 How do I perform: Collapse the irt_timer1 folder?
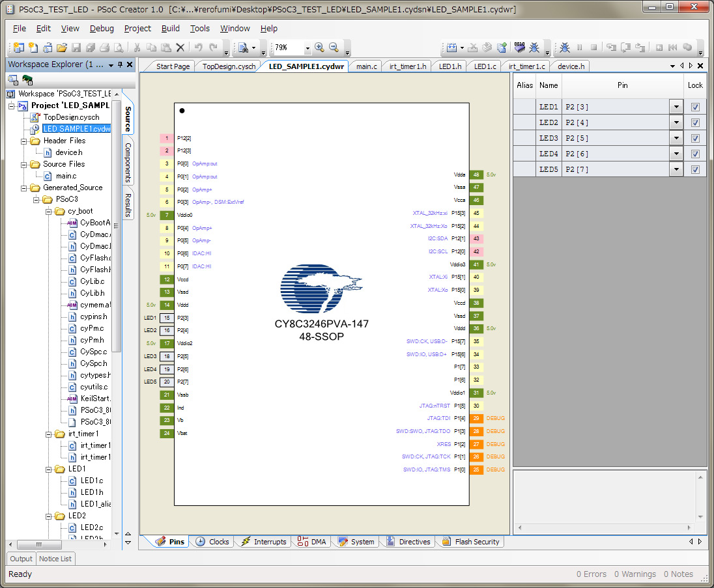pos(48,434)
